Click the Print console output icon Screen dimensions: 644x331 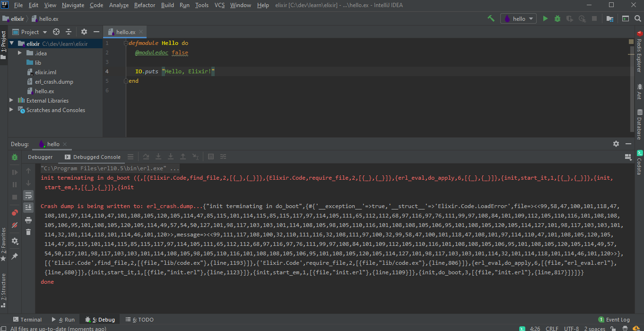coord(28,220)
